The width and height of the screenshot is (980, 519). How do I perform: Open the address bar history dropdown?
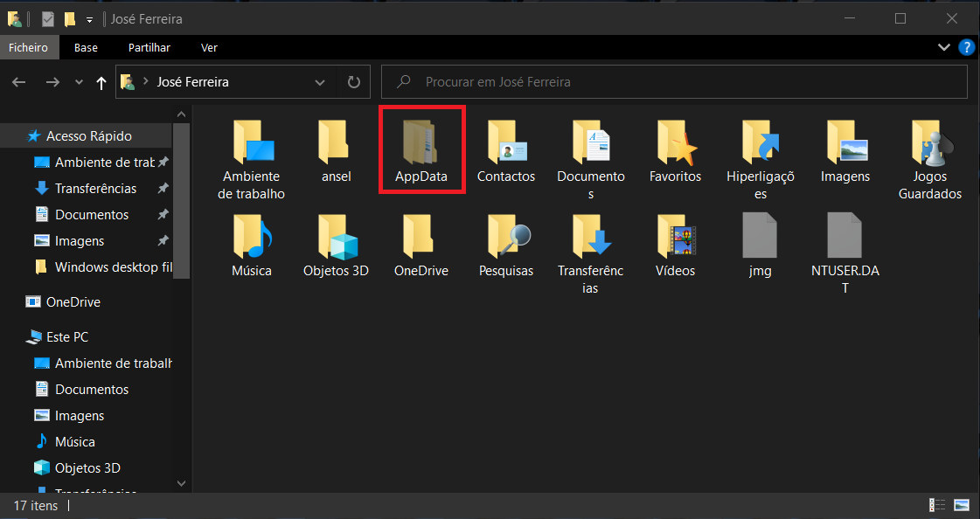pos(319,82)
